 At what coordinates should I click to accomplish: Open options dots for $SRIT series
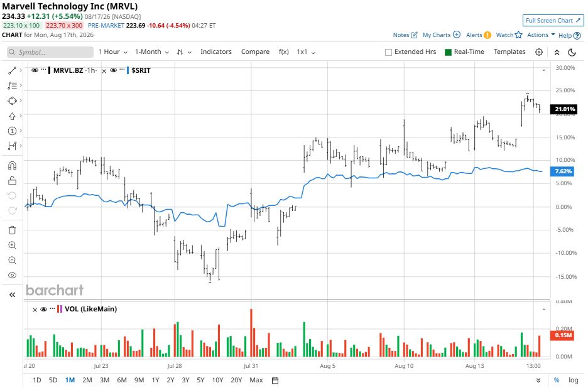point(122,70)
